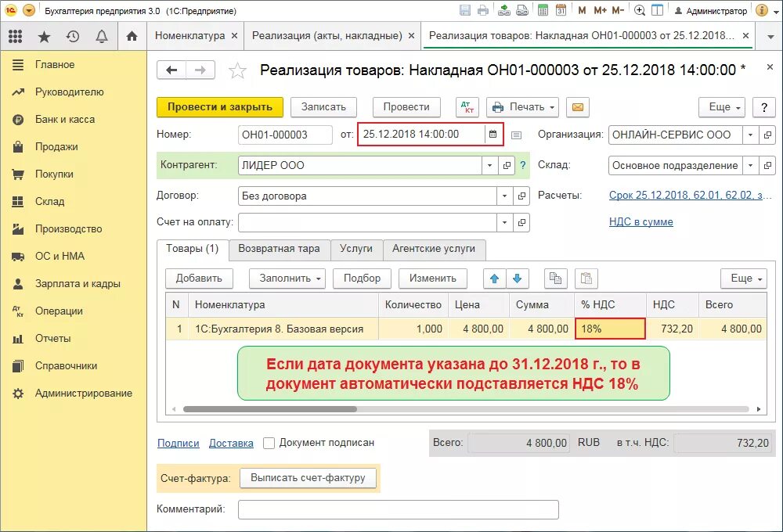
Task: Go to home page icon
Action: click(132, 36)
